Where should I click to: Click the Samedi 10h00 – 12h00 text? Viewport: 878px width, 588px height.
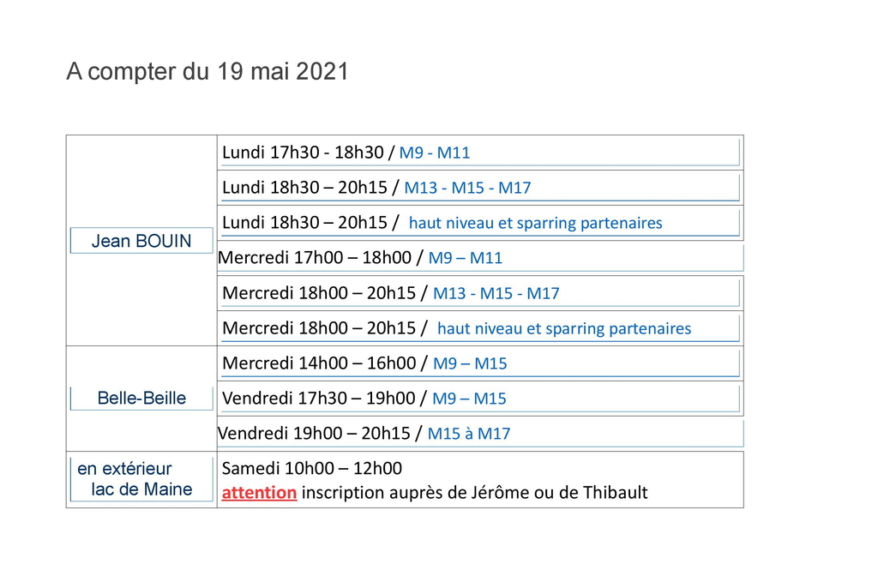(x=311, y=469)
